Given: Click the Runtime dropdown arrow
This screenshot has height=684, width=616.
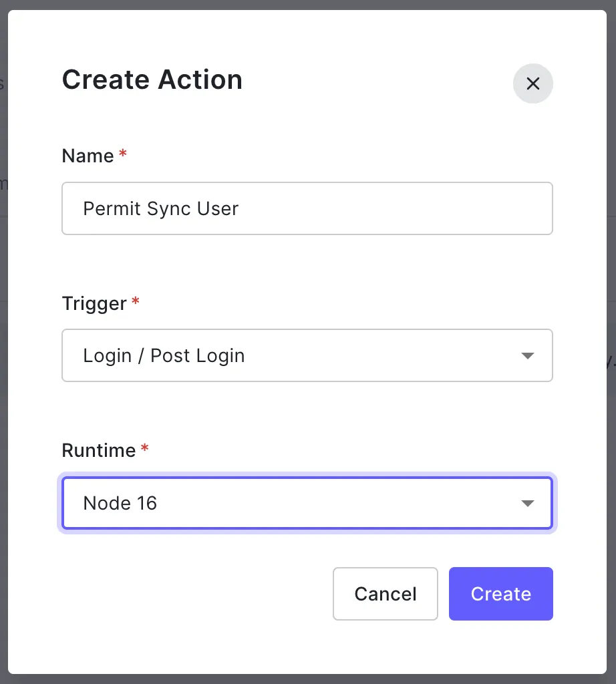Looking at the screenshot, I should click(527, 503).
